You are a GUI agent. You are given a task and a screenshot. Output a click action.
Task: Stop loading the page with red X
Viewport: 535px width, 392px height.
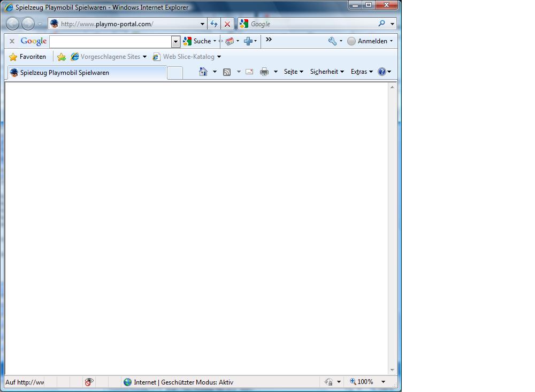pyautogui.click(x=227, y=24)
